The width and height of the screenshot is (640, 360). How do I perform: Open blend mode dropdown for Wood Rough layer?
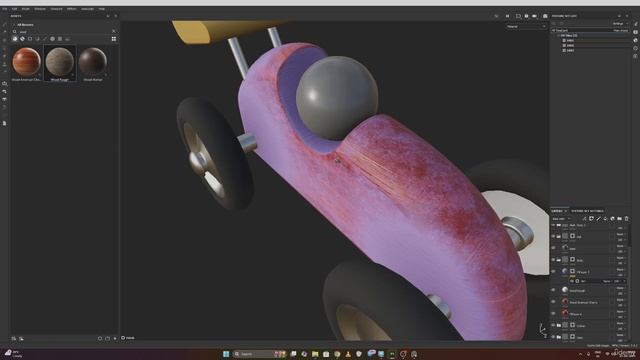pos(620,288)
